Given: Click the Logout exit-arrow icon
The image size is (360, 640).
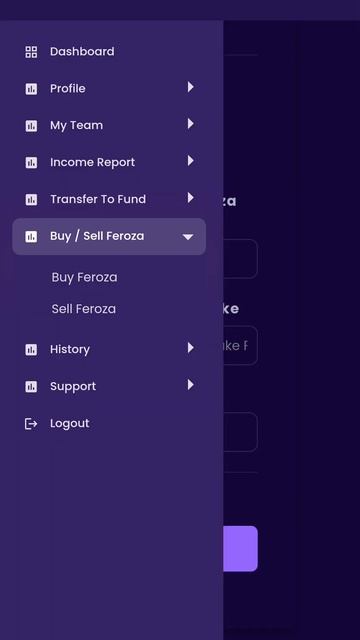Looking at the screenshot, I should [x=31, y=424].
